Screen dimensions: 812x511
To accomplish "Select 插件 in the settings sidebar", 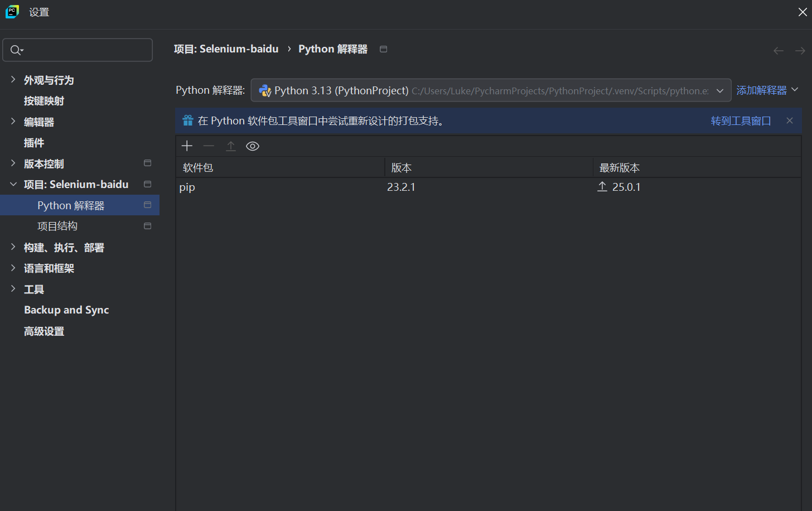I will click(34, 142).
